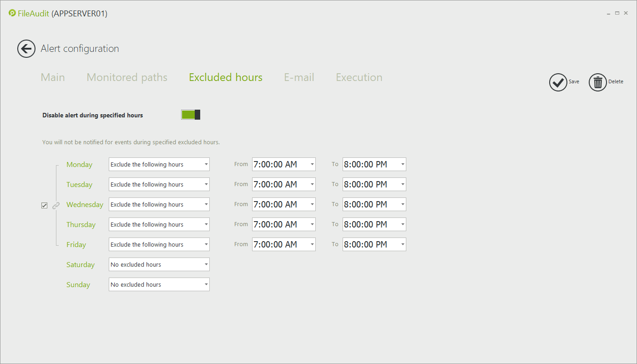Viewport: 637px width, 364px height.
Task: Click the back arrow to exit Alert configuration
Action: point(26,49)
